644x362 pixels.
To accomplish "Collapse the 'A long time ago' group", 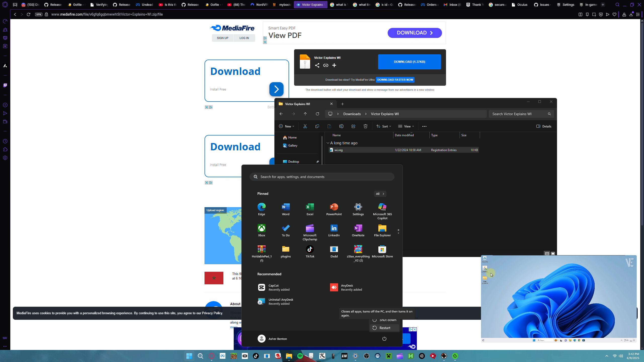I will [x=328, y=143].
